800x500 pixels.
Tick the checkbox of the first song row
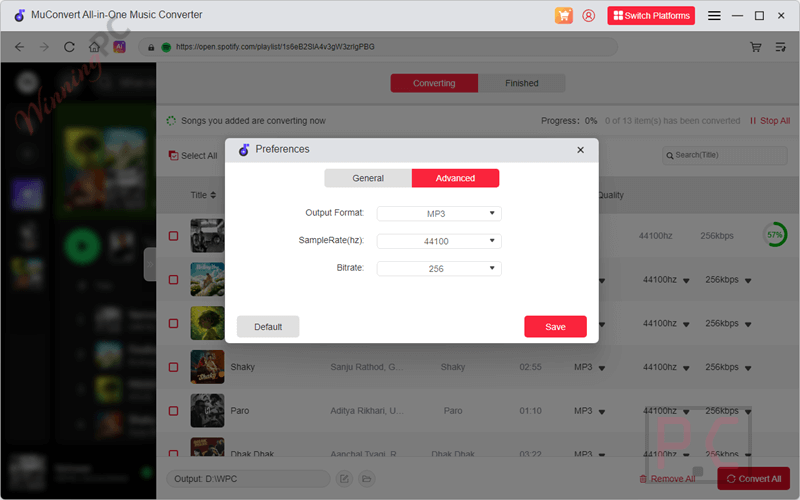click(x=173, y=236)
